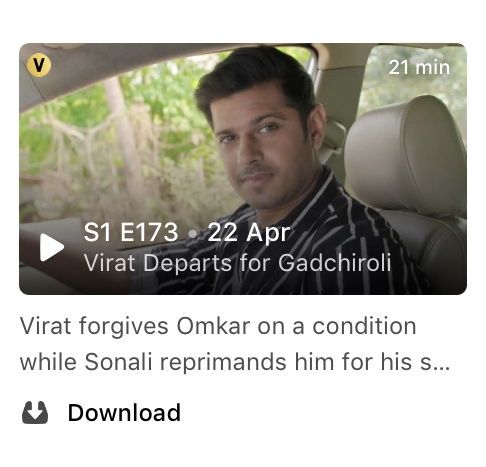Play episode S1 E173 with the play icon
Image resolution: width=486 pixels, height=467 pixels.
[52, 247]
